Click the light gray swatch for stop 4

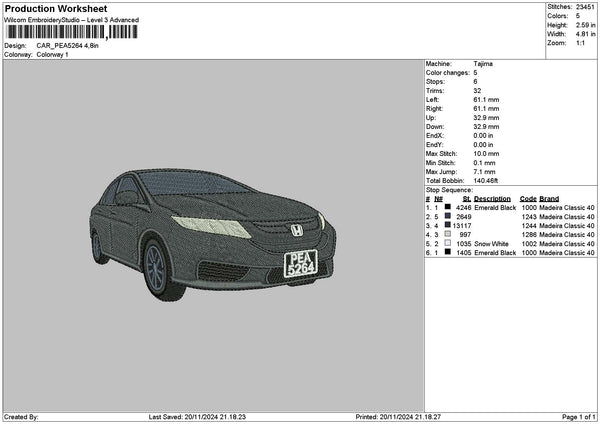(448, 235)
